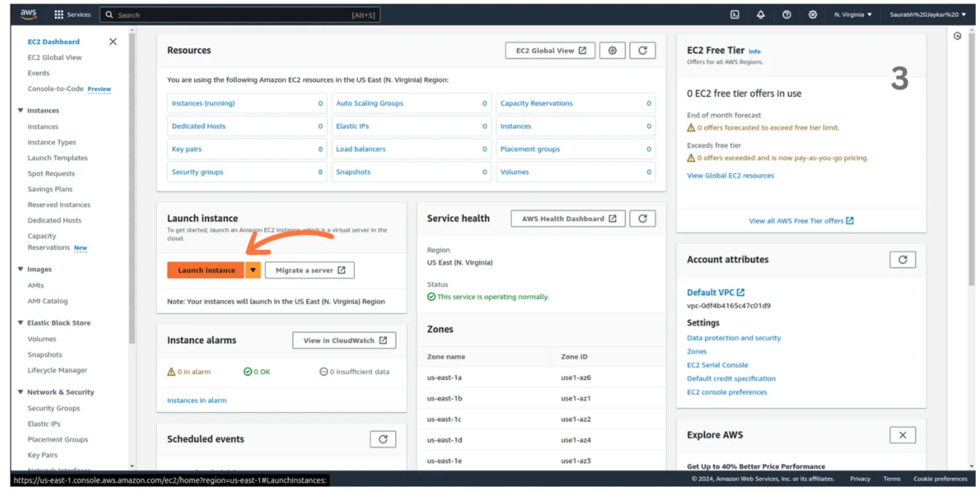The image size is (980, 495).
Task: Open Console-to-Code Preview in the sidebar
Action: (x=69, y=88)
